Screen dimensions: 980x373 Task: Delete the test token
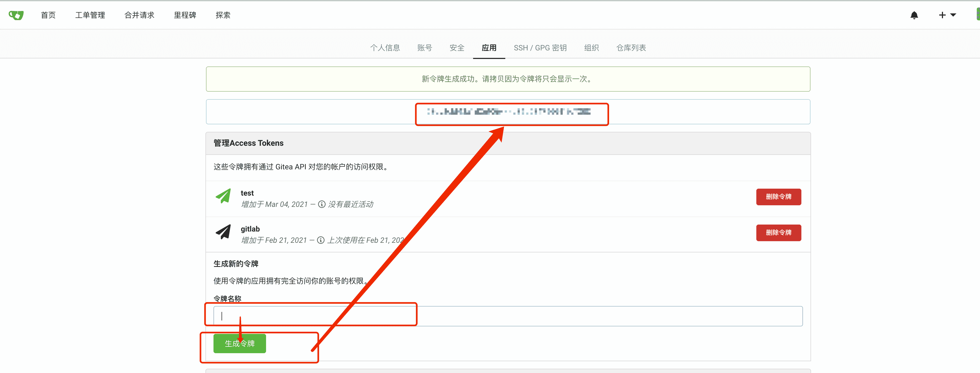[778, 197]
